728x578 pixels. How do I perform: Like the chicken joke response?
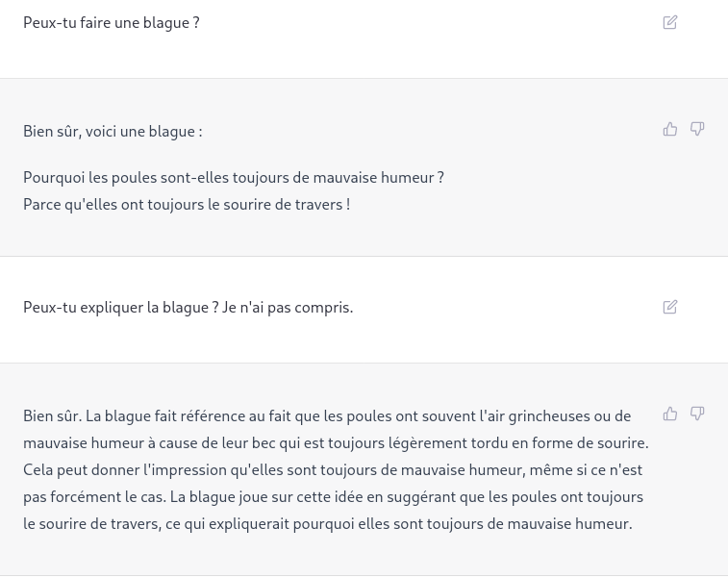pyautogui.click(x=670, y=129)
